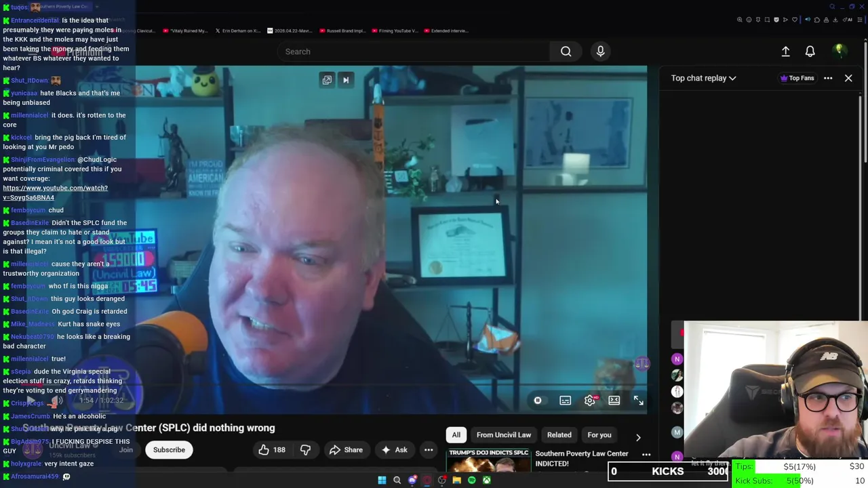Click the browser downloads icon
This screenshot has height=488, width=868.
click(x=835, y=20)
